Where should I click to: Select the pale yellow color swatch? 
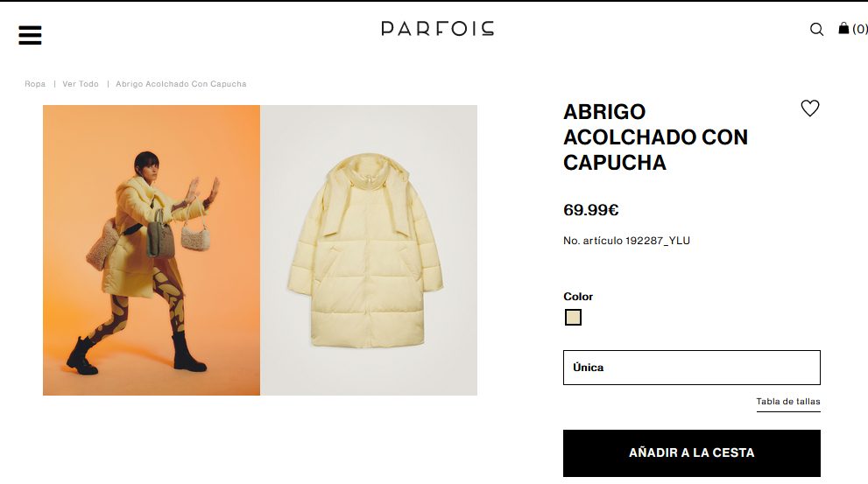(x=573, y=317)
